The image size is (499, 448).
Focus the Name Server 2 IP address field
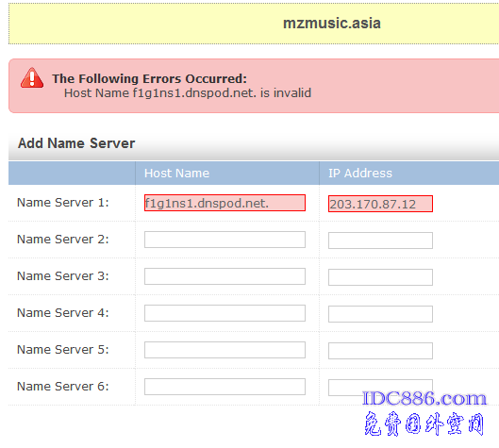tap(380, 241)
